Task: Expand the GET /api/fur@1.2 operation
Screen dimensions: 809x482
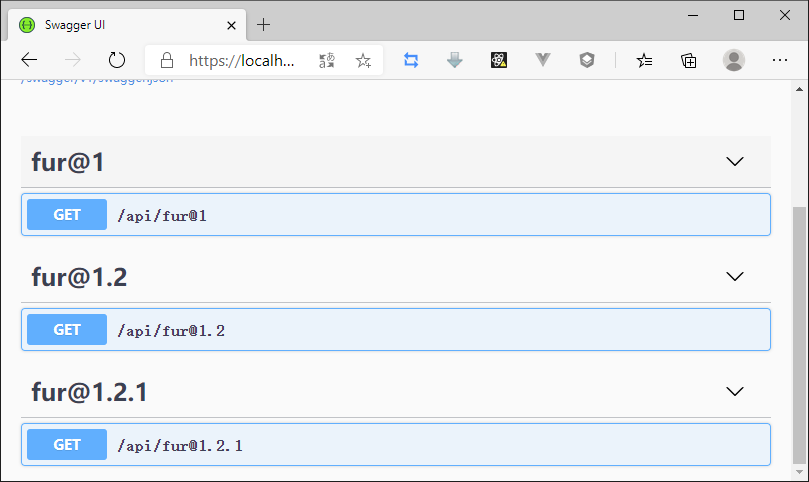Action: coord(67,330)
